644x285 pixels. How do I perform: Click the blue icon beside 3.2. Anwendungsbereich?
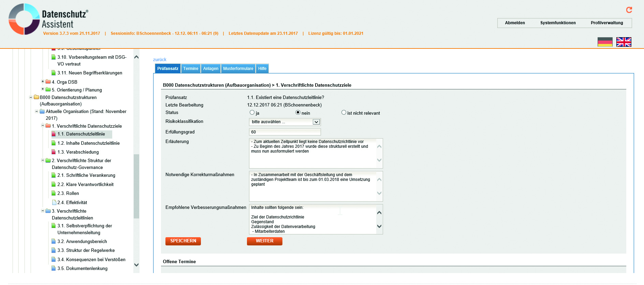tap(54, 241)
